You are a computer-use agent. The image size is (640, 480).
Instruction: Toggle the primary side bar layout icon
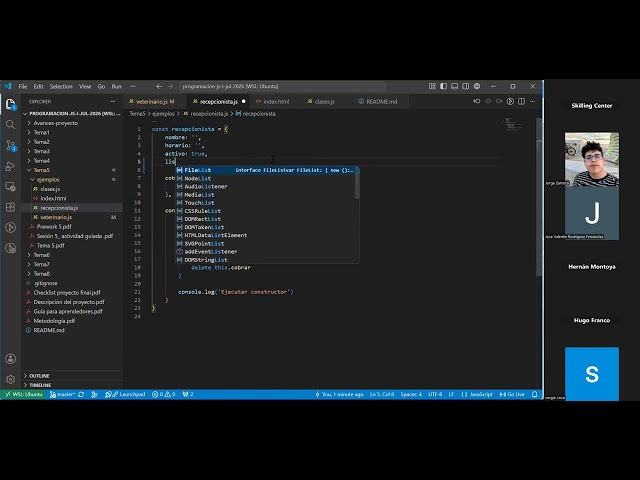coord(443,86)
